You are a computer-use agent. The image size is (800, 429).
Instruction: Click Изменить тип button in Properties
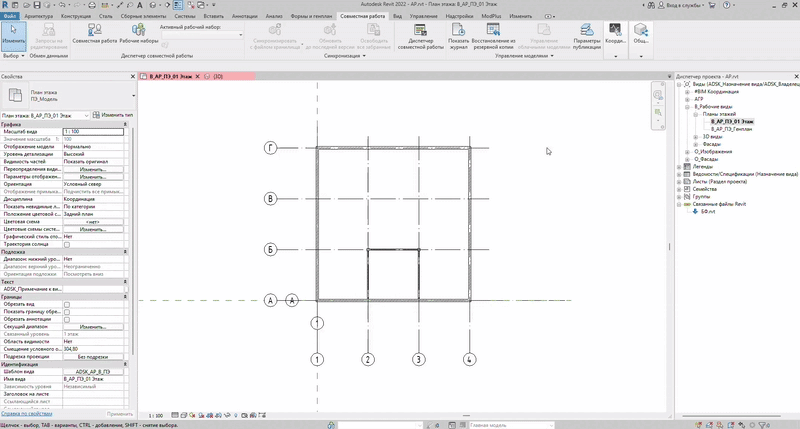(113, 115)
